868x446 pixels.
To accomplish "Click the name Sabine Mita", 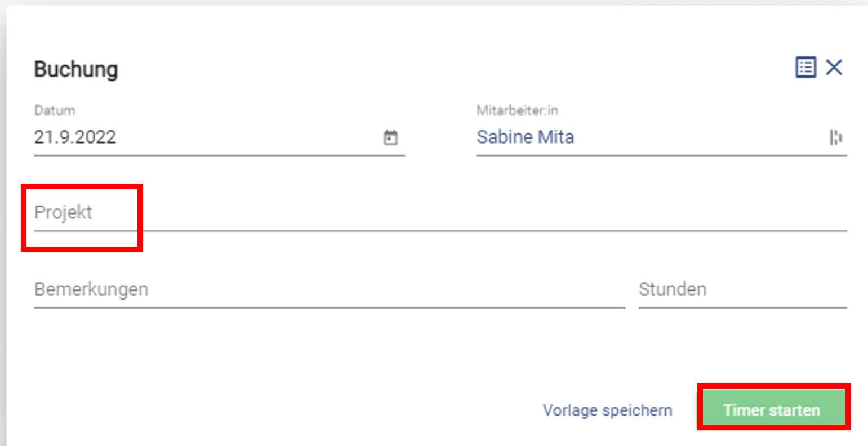I will 525,137.
